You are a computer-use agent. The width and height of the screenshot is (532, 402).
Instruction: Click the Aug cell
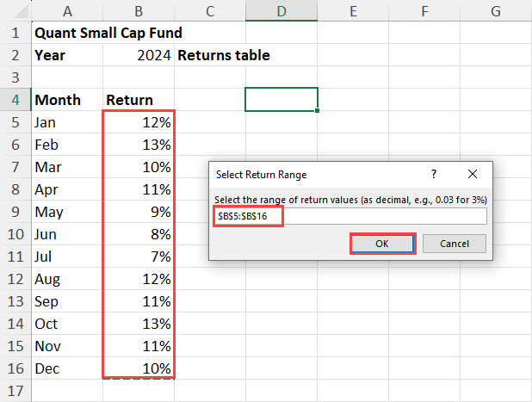[67, 279]
